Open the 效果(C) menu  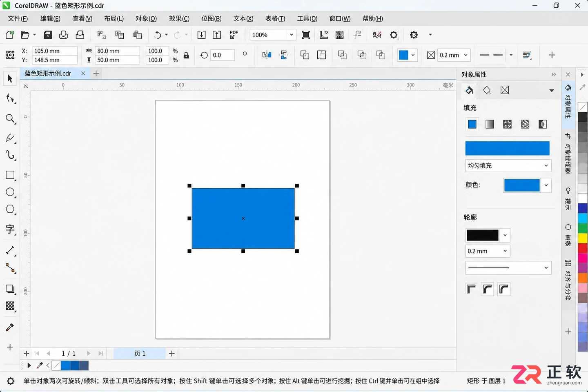pos(179,18)
